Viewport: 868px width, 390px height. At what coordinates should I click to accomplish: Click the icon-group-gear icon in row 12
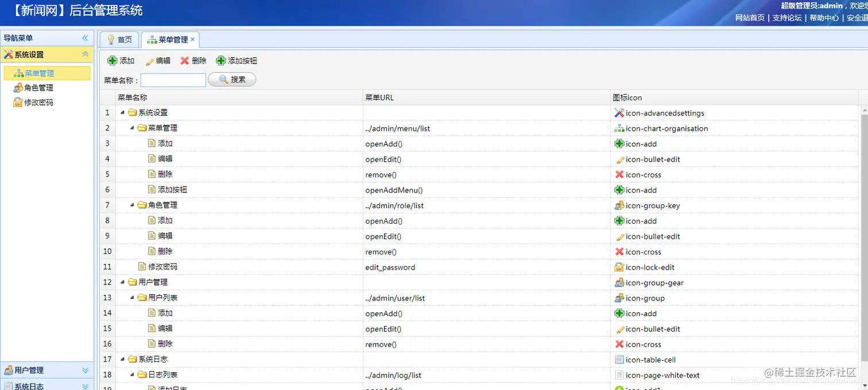pos(619,283)
